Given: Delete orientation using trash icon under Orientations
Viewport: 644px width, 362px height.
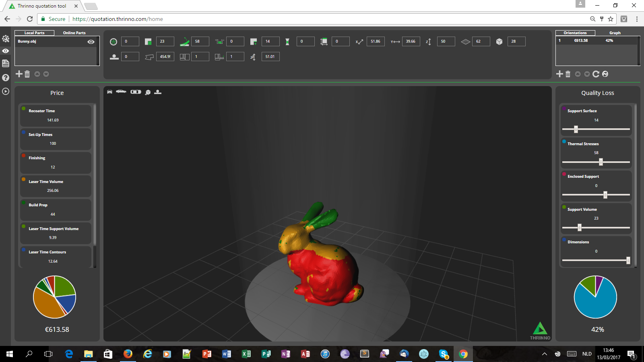Looking at the screenshot, I should (x=568, y=74).
